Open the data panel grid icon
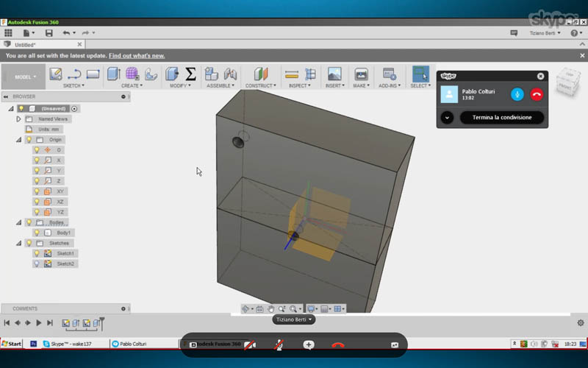 8,33
